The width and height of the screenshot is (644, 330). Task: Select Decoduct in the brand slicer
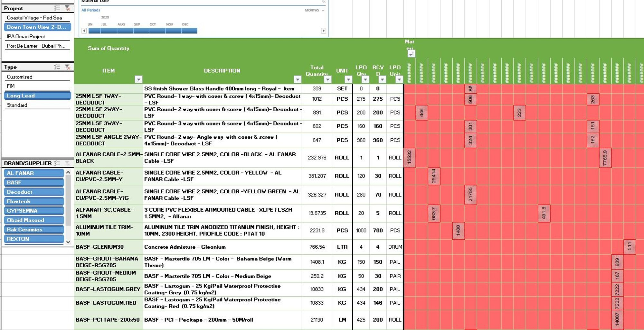click(x=34, y=192)
